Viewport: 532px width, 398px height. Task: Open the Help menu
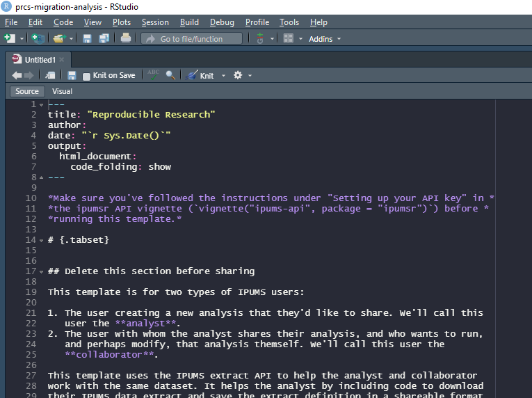[x=319, y=22]
